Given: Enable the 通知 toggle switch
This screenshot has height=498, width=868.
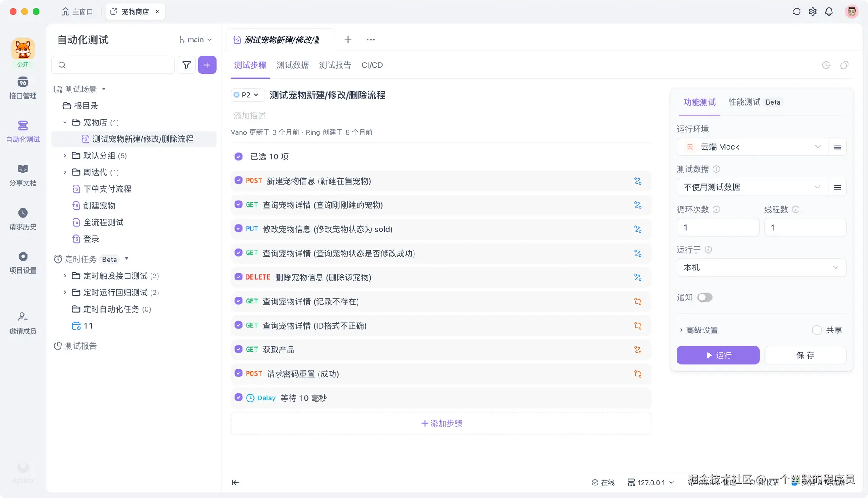Looking at the screenshot, I should pyautogui.click(x=705, y=297).
